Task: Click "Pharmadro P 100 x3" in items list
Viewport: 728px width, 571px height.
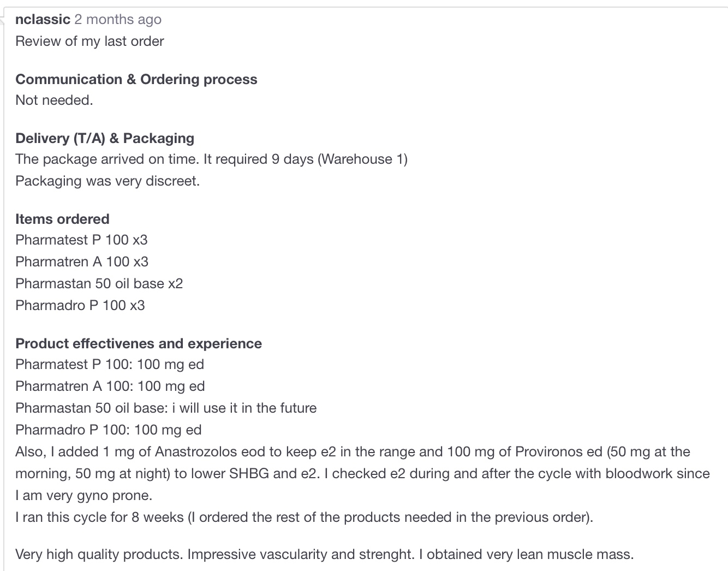Action: (x=80, y=306)
